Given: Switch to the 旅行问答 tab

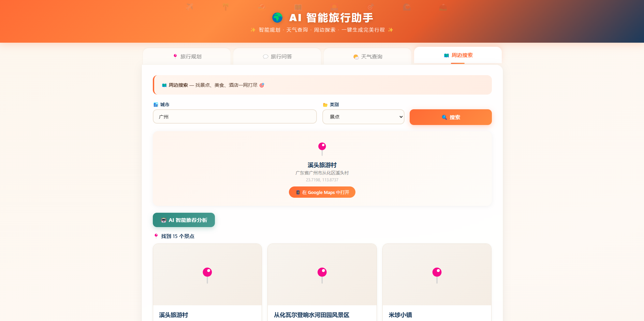Looking at the screenshot, I should [x=277, y=56].
